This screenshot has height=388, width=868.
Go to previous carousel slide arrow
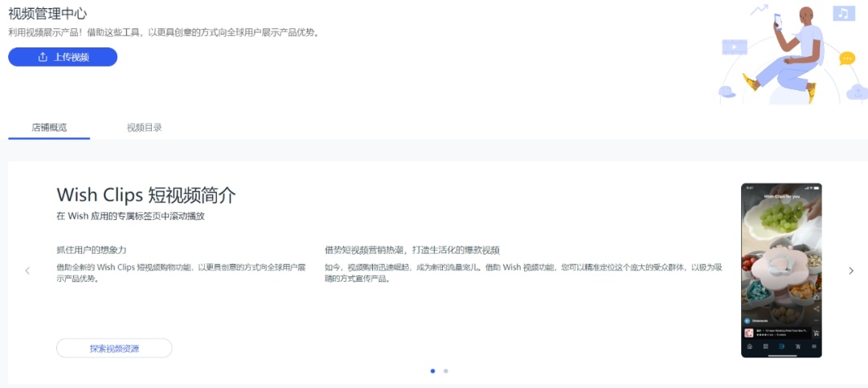27,271
